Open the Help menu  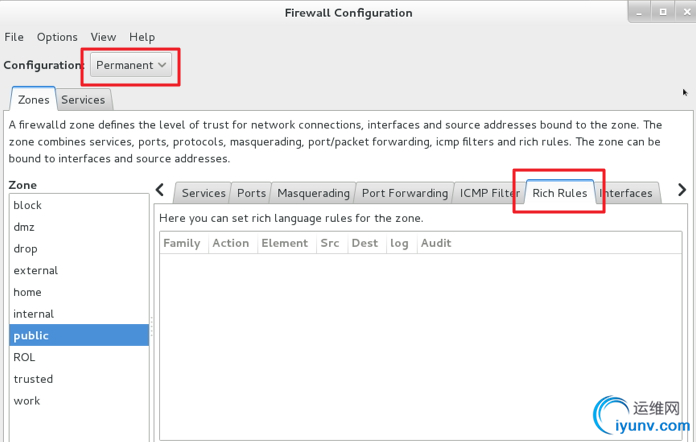click(x=142, y=37)
